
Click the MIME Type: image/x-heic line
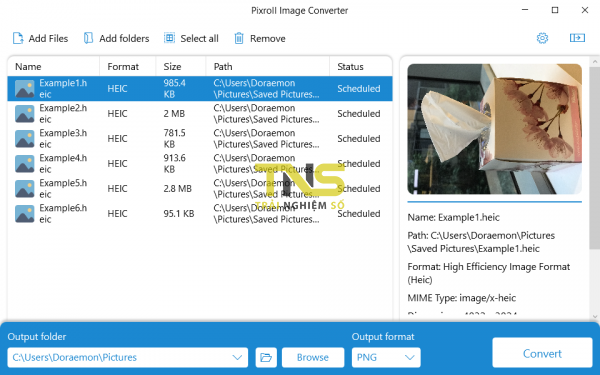pos(461,298)
